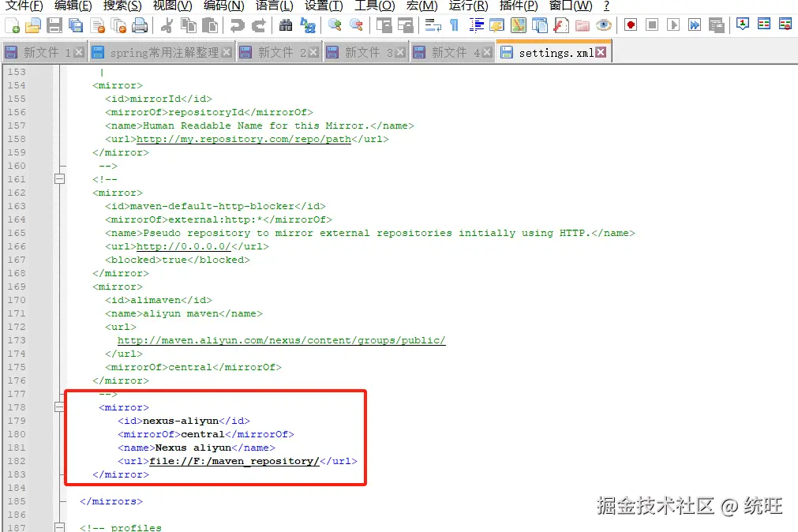Zoom out with the magnifier minus icon
The image size is (798, 532).
click(x=356, y=25)
